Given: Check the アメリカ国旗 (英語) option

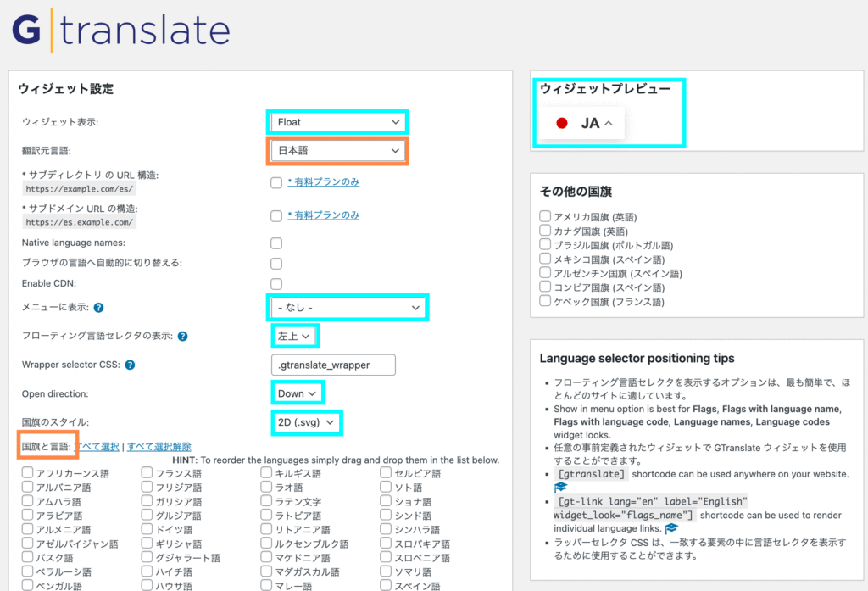Looking at the screenshot, I should click(x=546, y=216).
